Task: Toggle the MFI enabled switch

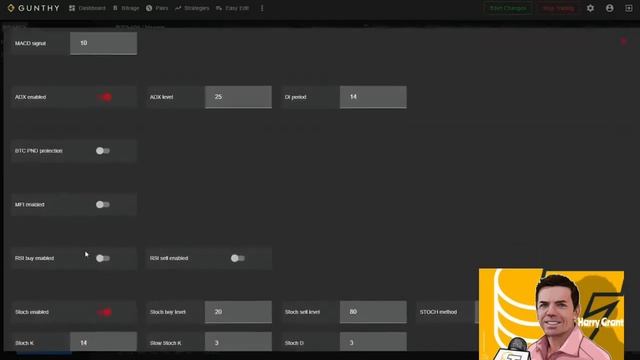Action: coord(103,204)
